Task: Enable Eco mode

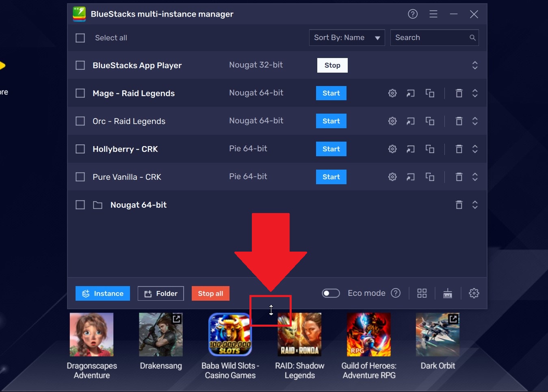Action: 331,293
